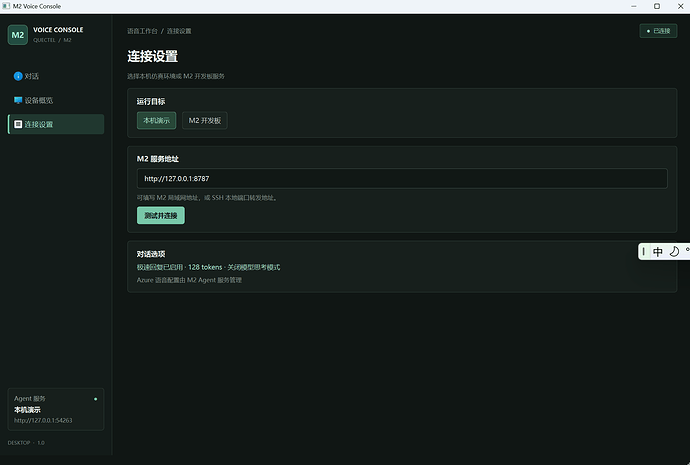Click the http://127.0.0.1:54263 address text
The width and height of the screenshot is (690, 465).
[x=43, y=421]
